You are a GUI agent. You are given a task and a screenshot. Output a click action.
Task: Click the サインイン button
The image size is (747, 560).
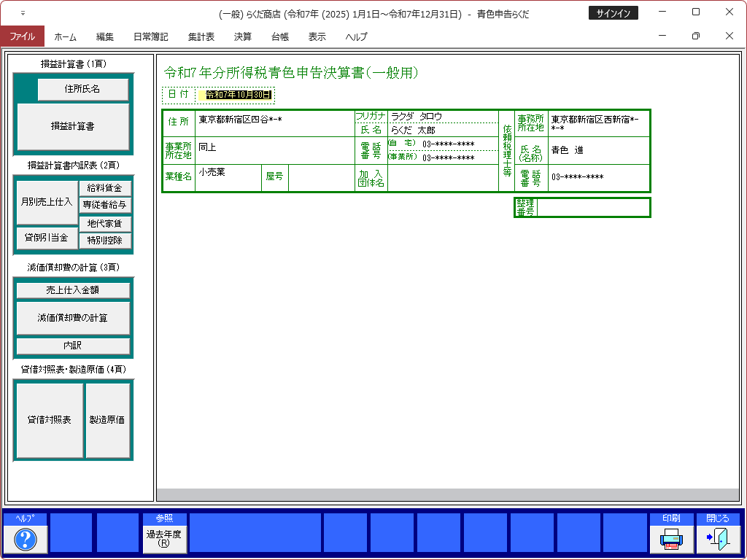point(613,13)
